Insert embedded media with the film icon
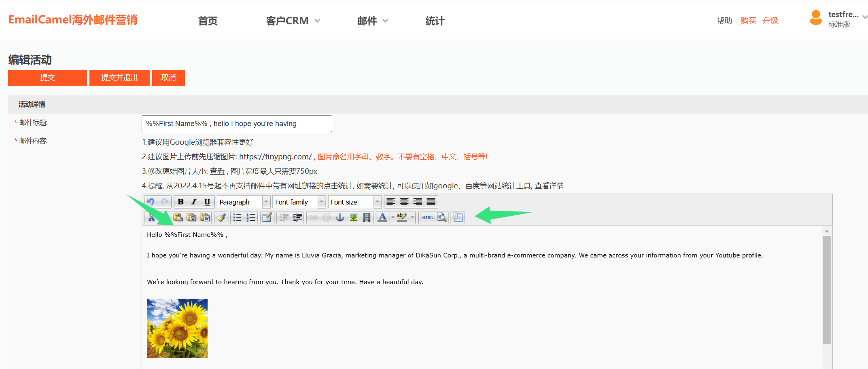Viewport: 868px width, 369px height. 367,217
